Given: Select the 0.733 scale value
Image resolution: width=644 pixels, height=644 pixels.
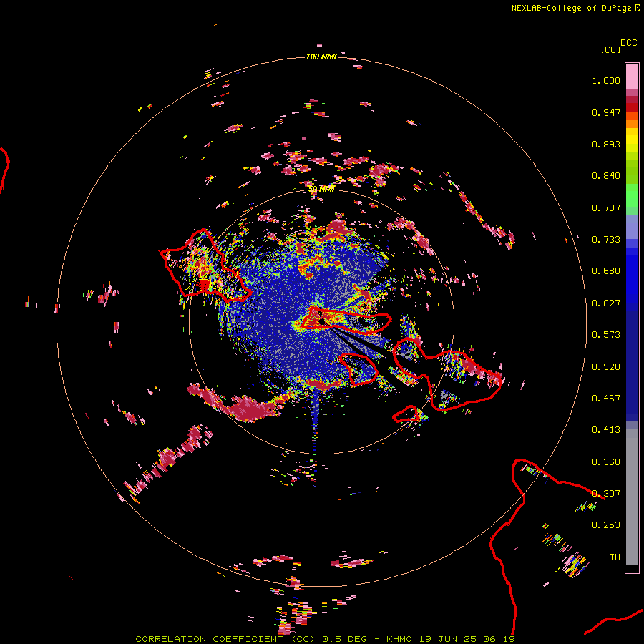Looking at the screenshot, I should tap(606, 240).
